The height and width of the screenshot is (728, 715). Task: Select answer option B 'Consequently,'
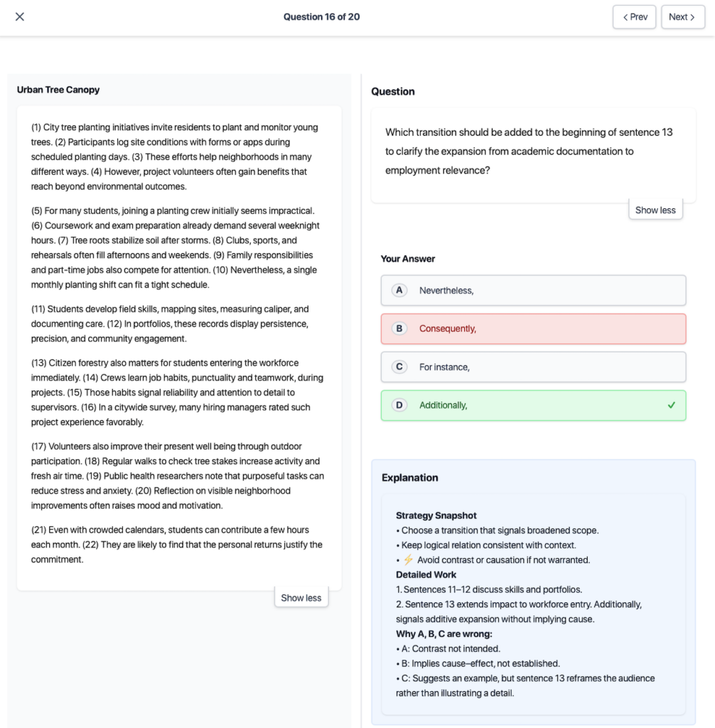coord(533,328)
